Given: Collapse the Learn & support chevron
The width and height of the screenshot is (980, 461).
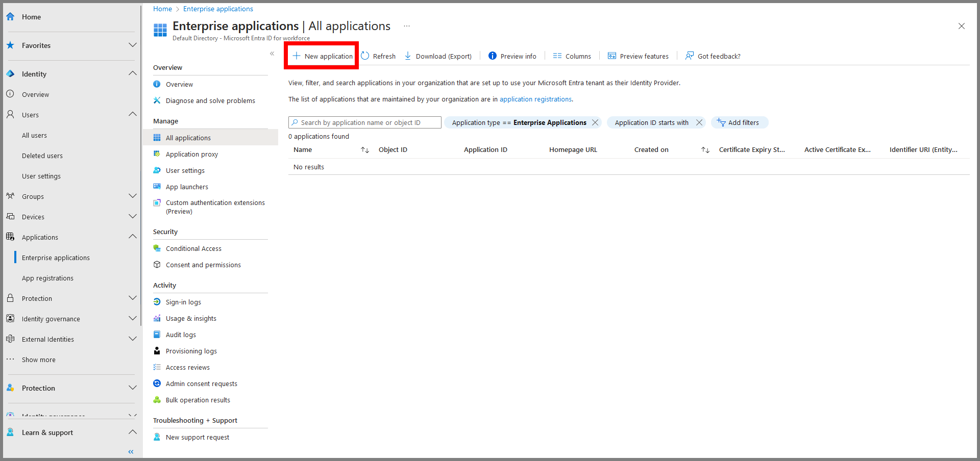Looking at the screenshot, I should tap(133, 432).
